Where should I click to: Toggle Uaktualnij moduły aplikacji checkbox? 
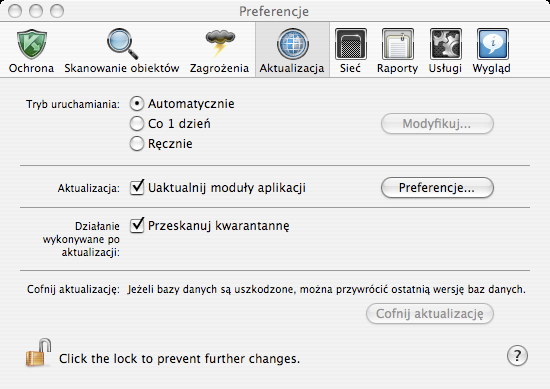[x=137, y=188]
